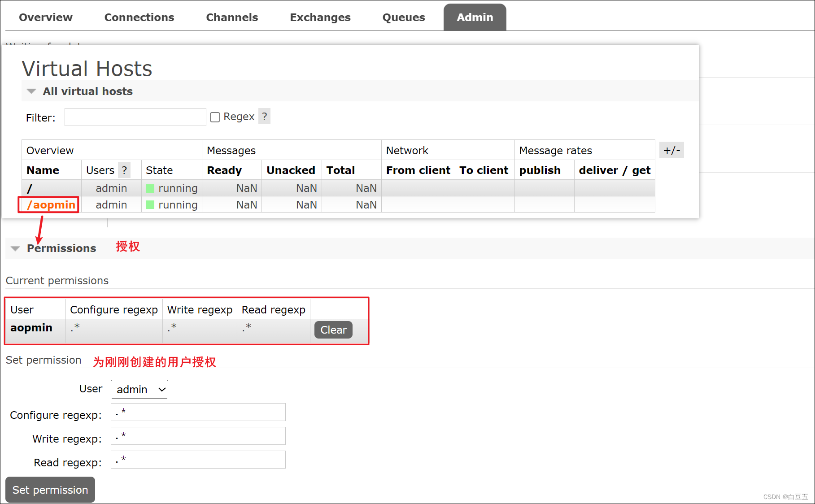The height and width of the screenshot is (504, 815).
Task: Click admin user in the / row
Action: [x=111, y=188]
